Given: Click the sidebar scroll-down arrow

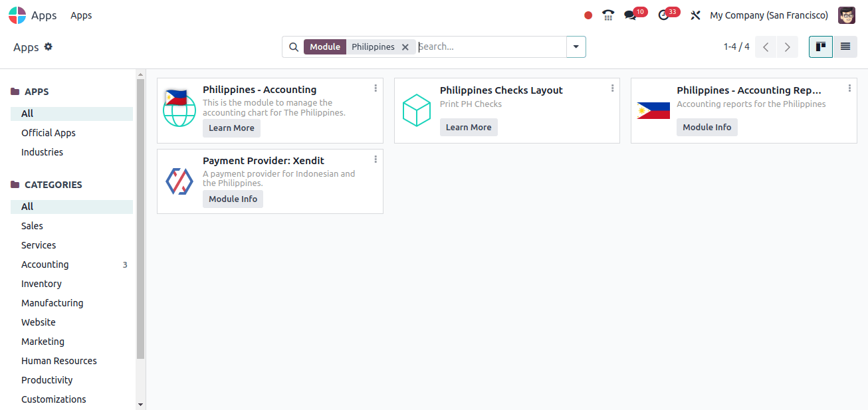Looking at the screenshot, I should coord(140,404).
